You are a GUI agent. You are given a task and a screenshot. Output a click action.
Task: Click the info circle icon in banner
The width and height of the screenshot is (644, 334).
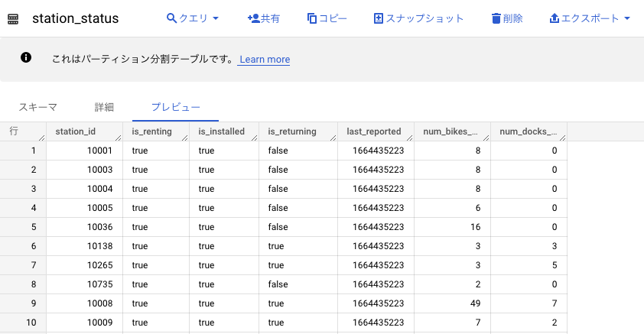pyautogui.click(x=26, y=57)
